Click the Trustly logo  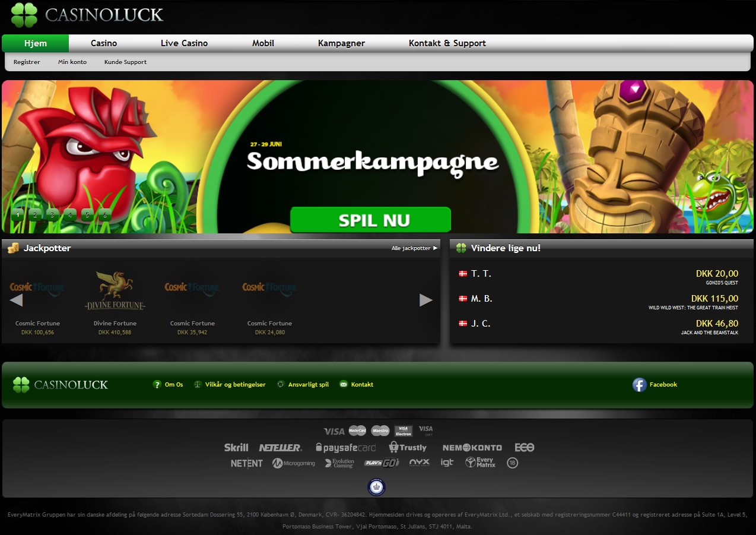pyautogui.click(x=408, y=447)
